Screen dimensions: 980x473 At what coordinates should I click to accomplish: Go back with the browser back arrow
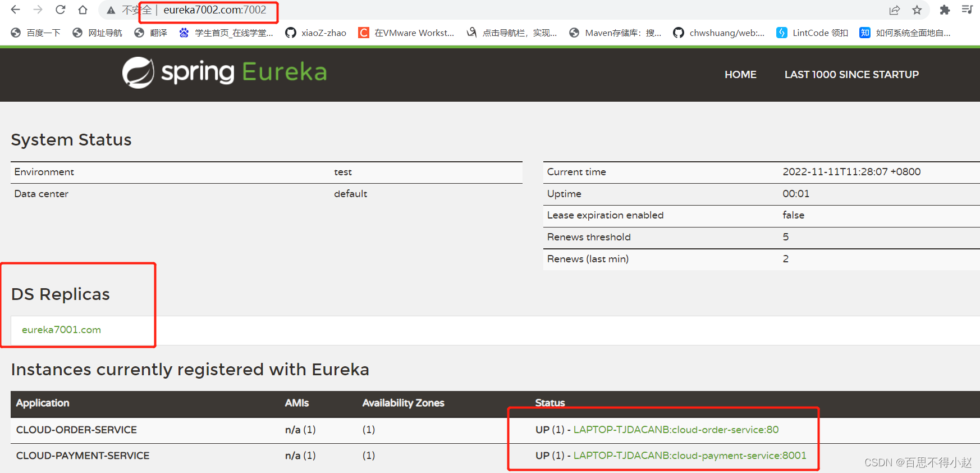pos(16,10)
